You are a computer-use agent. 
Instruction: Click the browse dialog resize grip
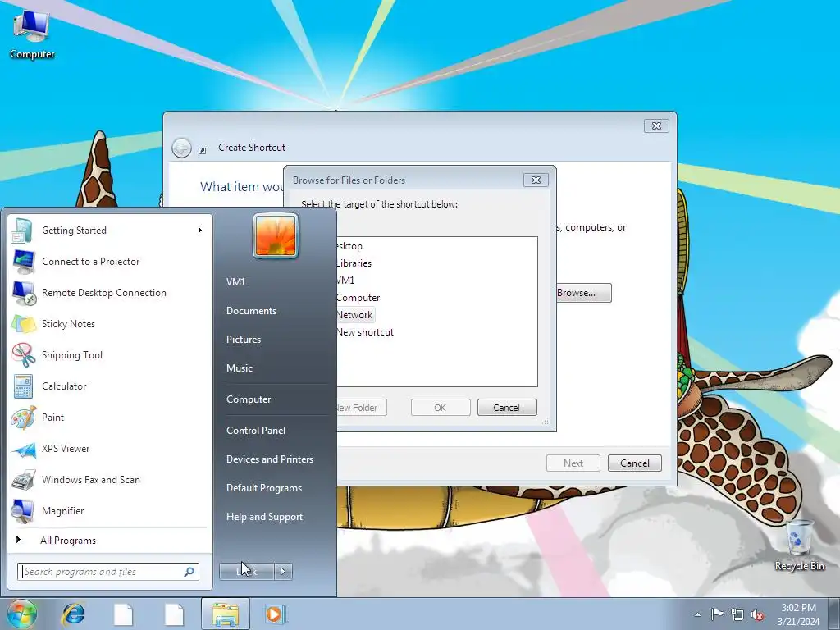(546, 422)
